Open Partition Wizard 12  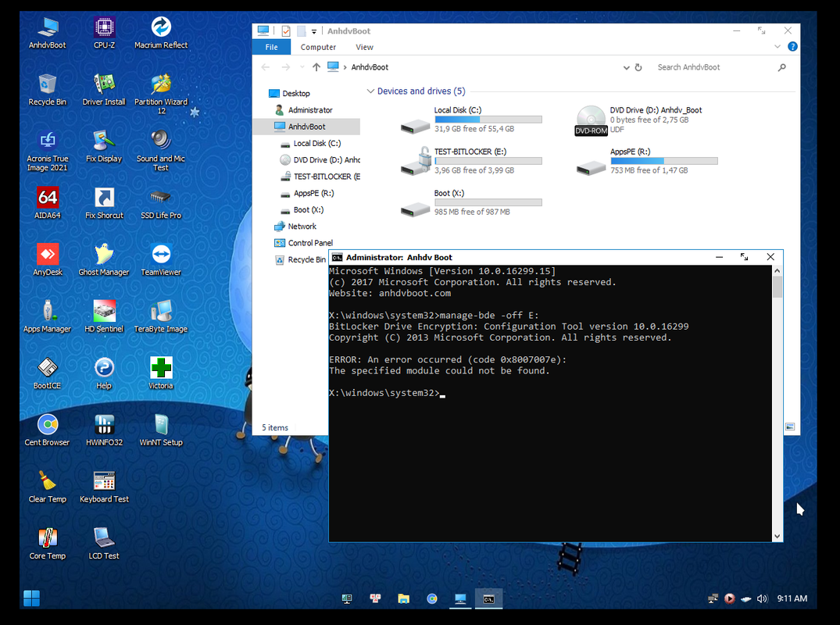click(161, 95)
